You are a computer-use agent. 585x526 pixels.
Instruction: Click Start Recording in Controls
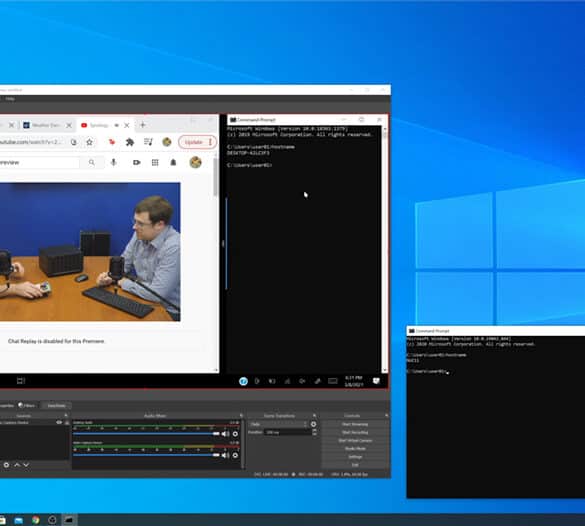[355, 432]
